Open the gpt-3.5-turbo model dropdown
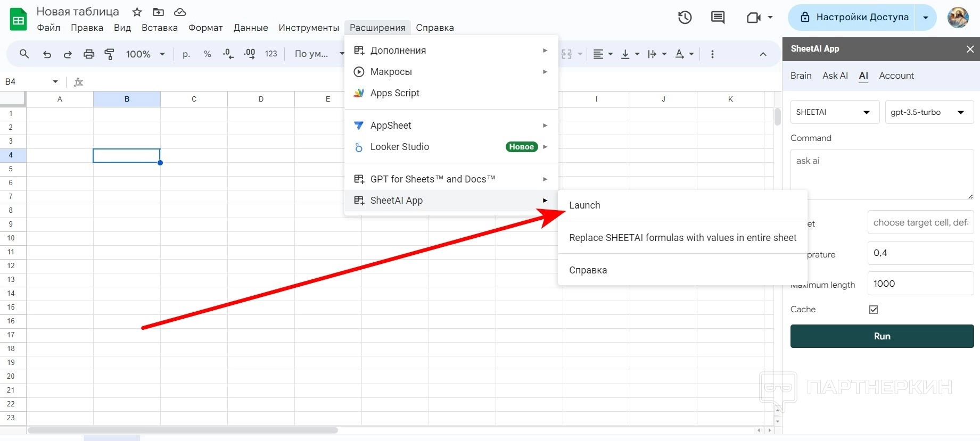This screenshot has height=441, width=980. (929, 112)
